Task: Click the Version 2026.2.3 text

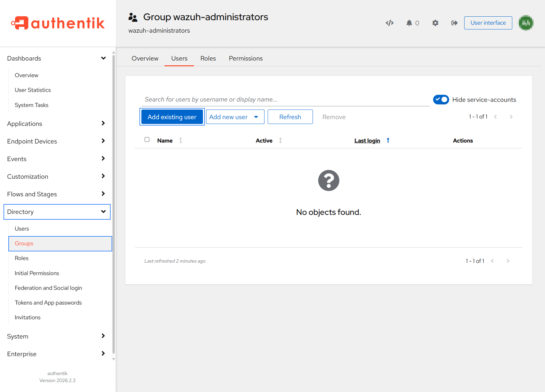Action: click(57, 380)
